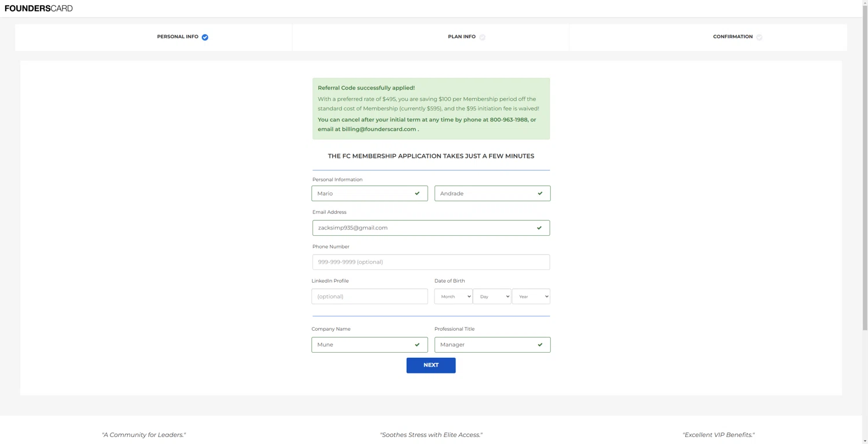Click into the last name field containing Andrade

492,193
